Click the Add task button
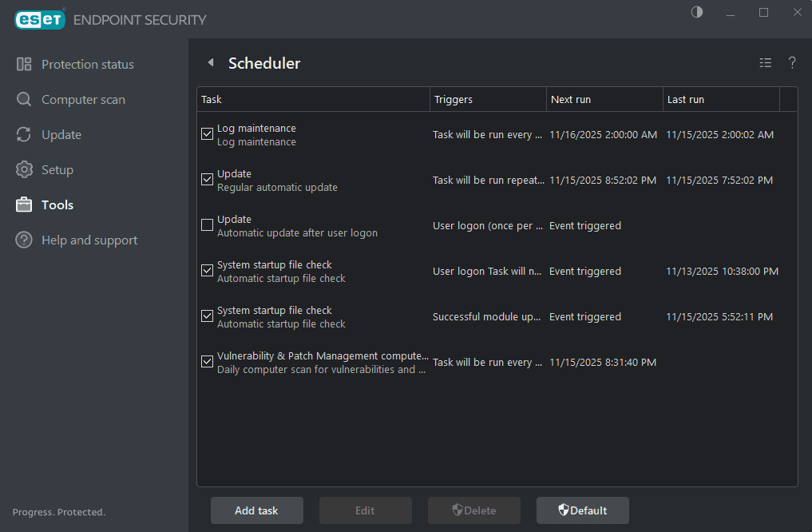This screenshot has height=532, width=812. tap(257, 510)
